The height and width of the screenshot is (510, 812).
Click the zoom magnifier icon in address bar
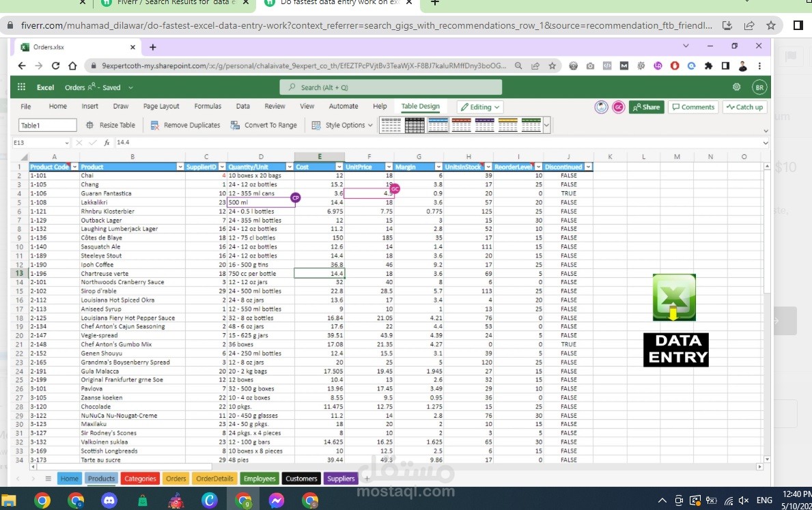point(518,66)
